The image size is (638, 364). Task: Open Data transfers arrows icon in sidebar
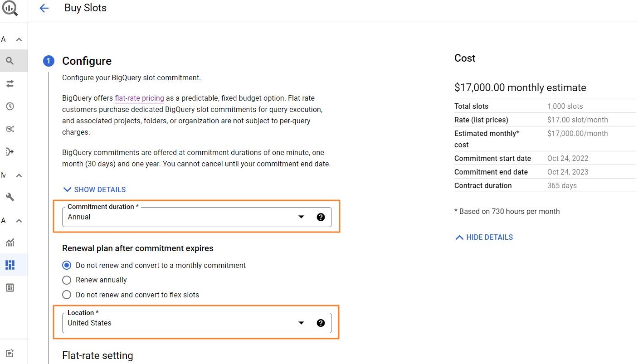pyautogui.click(x=10, y=83)
